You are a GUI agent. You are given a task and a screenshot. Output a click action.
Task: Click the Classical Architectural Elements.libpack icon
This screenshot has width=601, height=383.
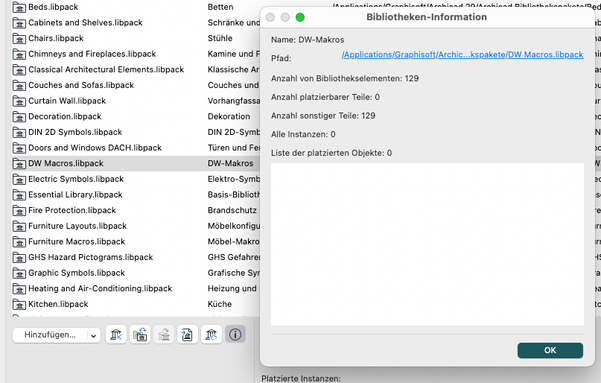tap(19, 70)
